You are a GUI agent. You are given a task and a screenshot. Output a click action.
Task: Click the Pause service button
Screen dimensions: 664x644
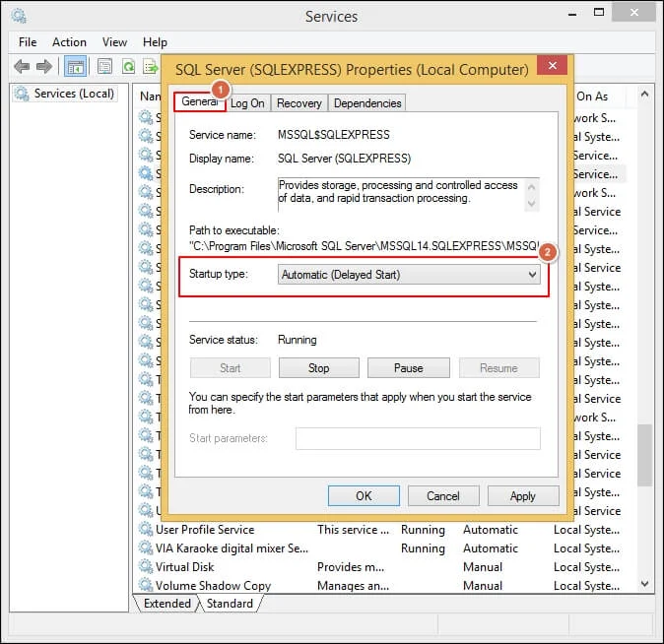[408, 368]
